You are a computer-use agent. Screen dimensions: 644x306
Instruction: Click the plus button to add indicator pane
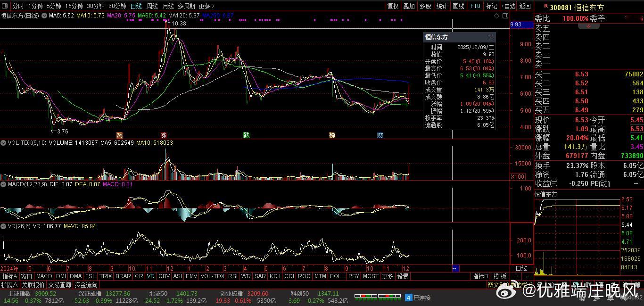pos(516,276)
